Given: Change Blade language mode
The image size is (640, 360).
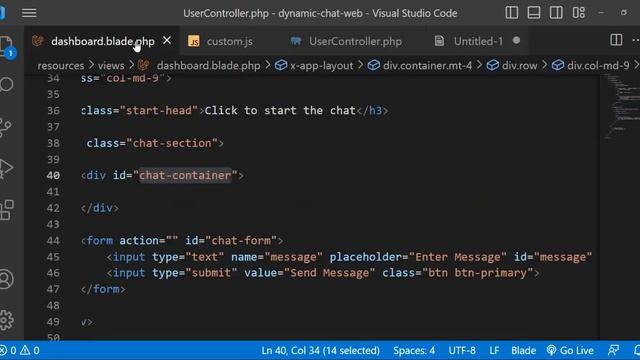Looking at the screenshot, I should (523, 351).
